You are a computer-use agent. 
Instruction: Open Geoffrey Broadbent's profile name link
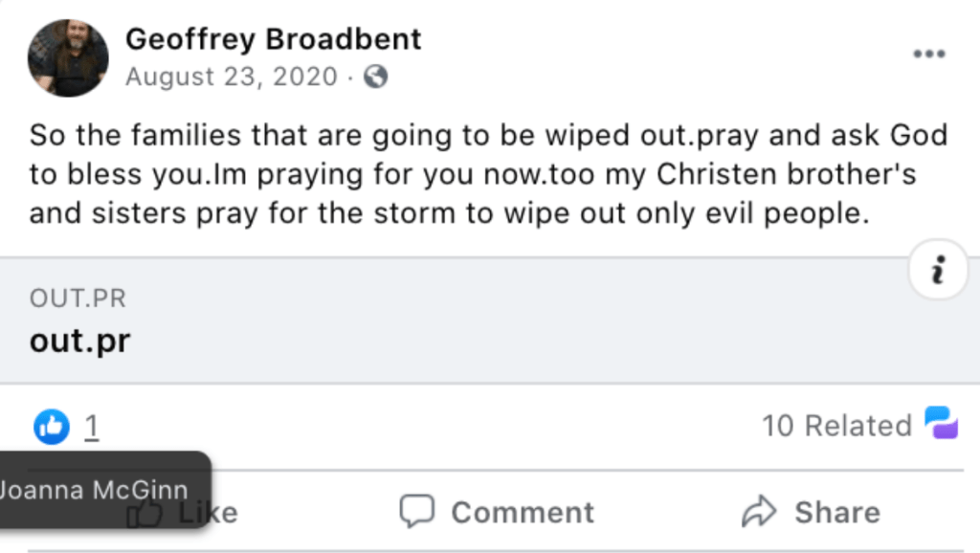(x=274, y=39)
